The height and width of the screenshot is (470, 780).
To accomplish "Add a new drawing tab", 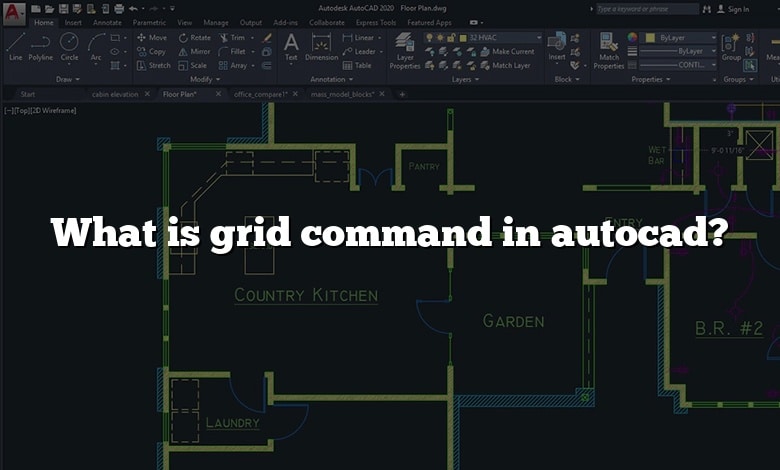I will (402, 94).
